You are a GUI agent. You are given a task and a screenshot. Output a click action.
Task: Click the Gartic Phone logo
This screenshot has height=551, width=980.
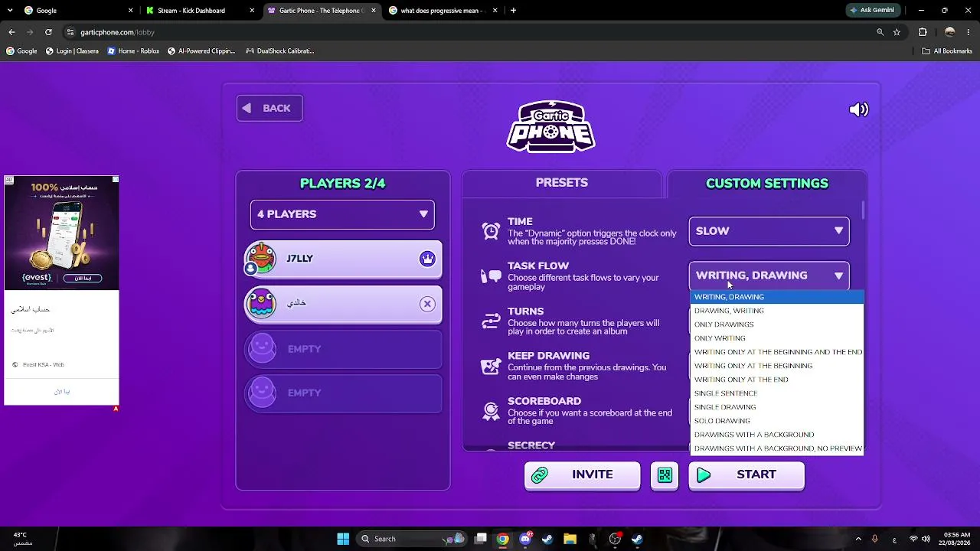pyautogui.click(x=551, y=126)
